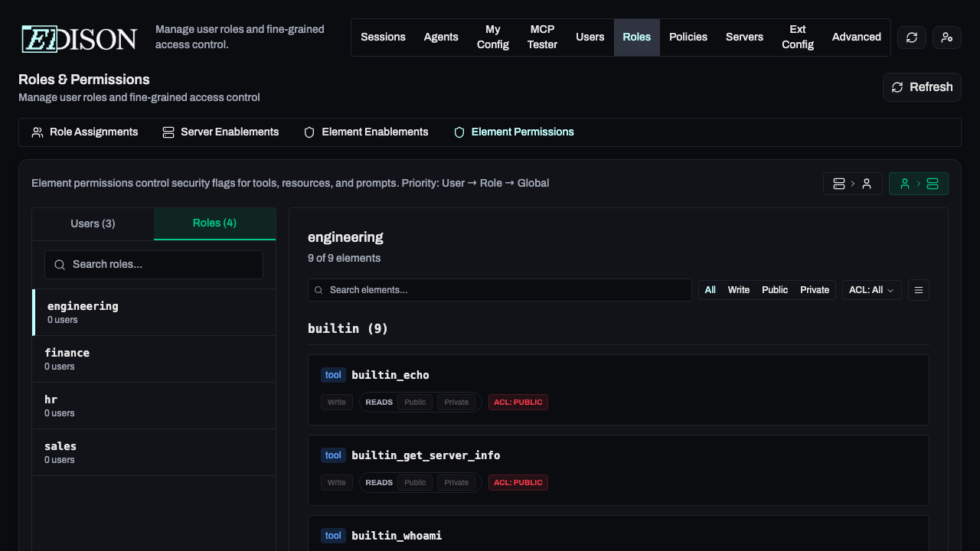
Task: Click the Server Enablements server icon
Action: [168, 132]
